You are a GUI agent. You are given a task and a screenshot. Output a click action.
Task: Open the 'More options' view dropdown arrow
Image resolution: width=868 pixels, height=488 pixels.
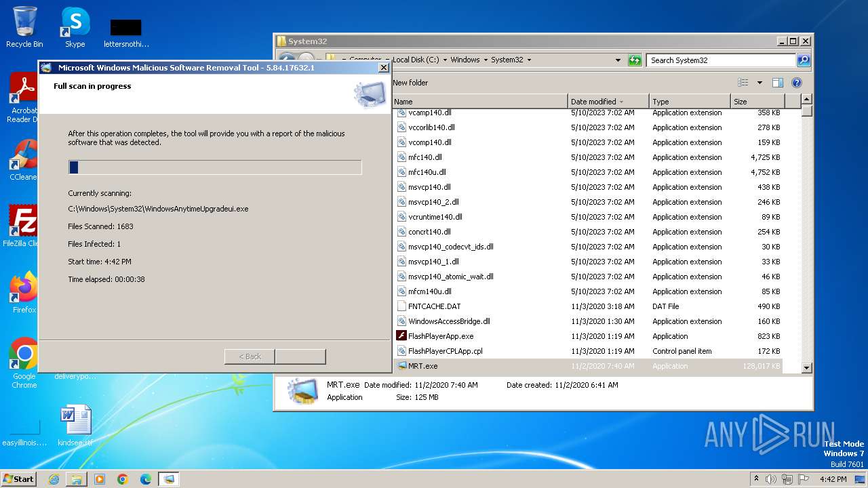[759, 83]
